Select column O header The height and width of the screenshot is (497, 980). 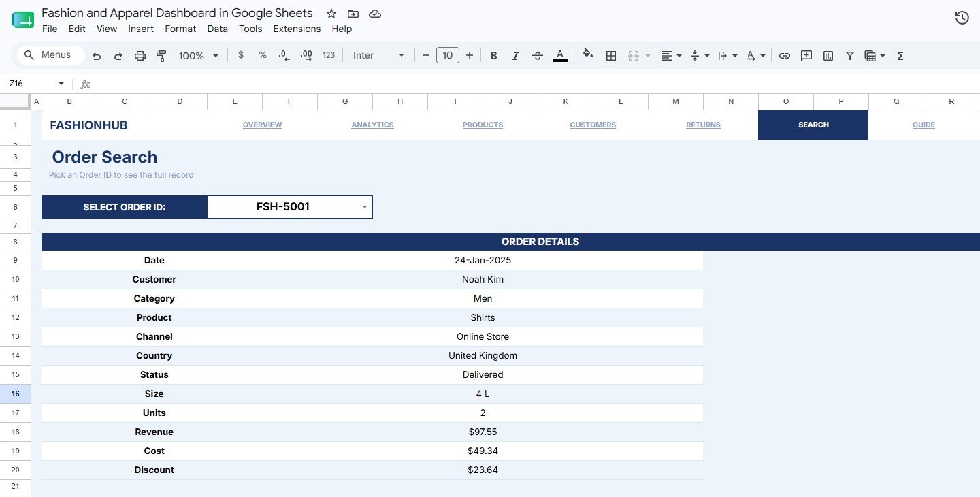click(x=786, y=101)
